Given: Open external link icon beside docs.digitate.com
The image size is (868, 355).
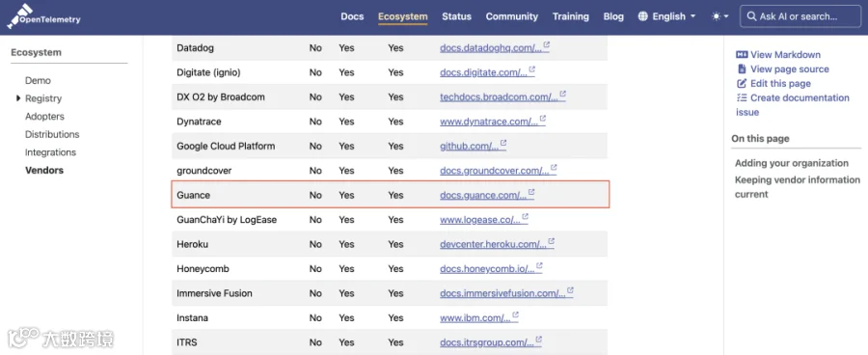Looking at the screenshot, I should [532, 69].
